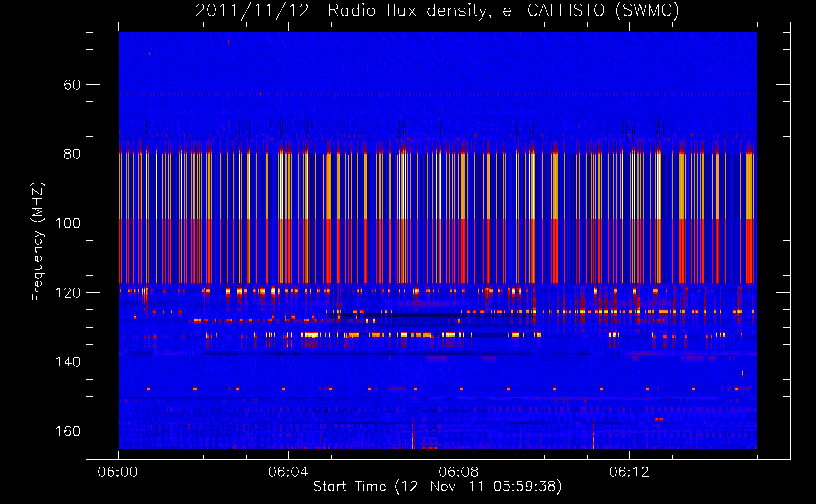Screen dimensions: 816x504
Task: Click the 06:12 time tick label
Action: tap(629, 472)
